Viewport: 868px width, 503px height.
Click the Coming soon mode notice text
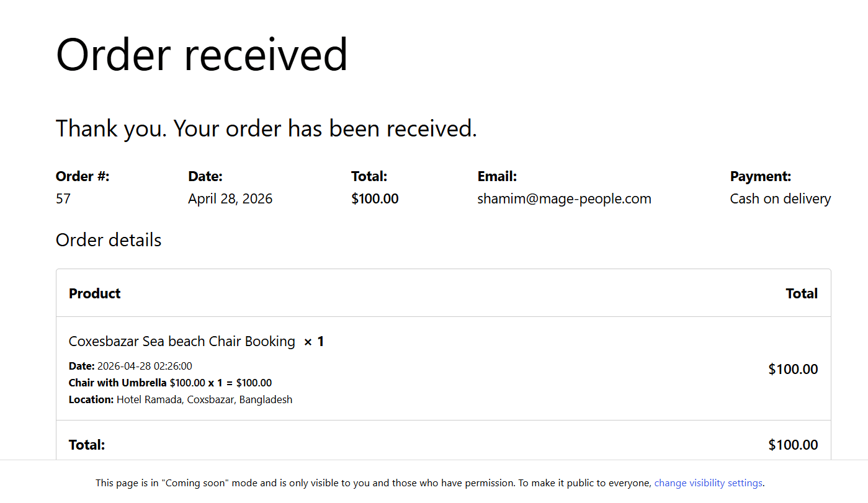pyautogui.click(x=372, y=483)
